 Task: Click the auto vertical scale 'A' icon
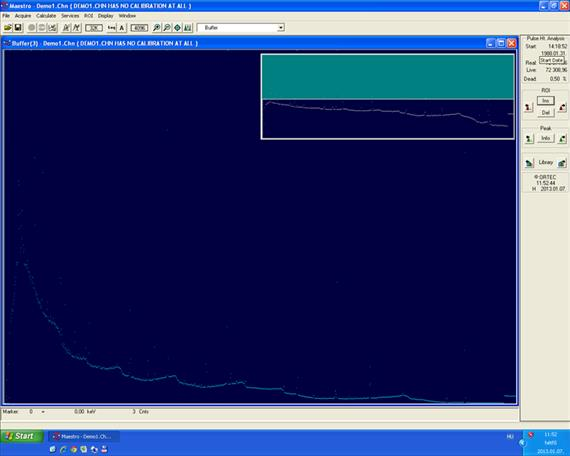click(x=122, y=28)
